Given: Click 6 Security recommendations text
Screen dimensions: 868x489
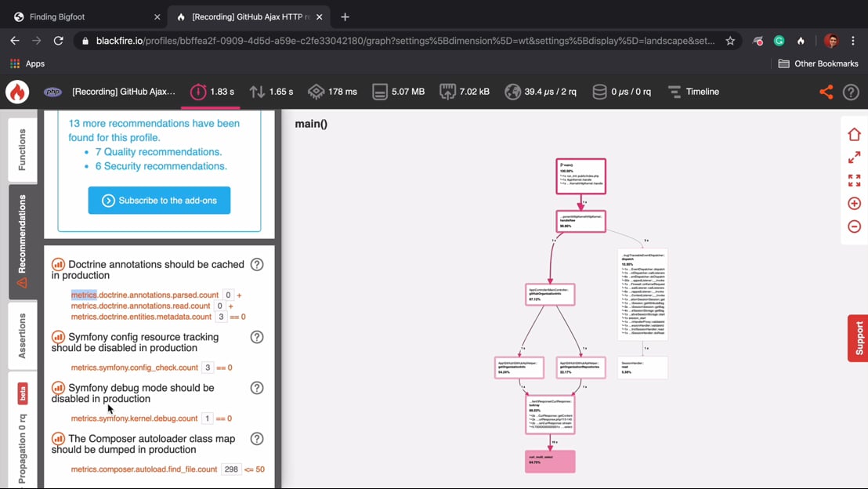Looking at the screenshot, I should coord(161,166).
